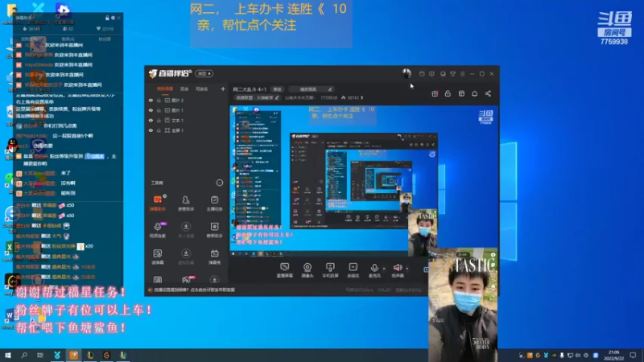The width and height of the screenshot is (644, 362).
Task: Click the bottom help notice link
Action: (193, 290)
